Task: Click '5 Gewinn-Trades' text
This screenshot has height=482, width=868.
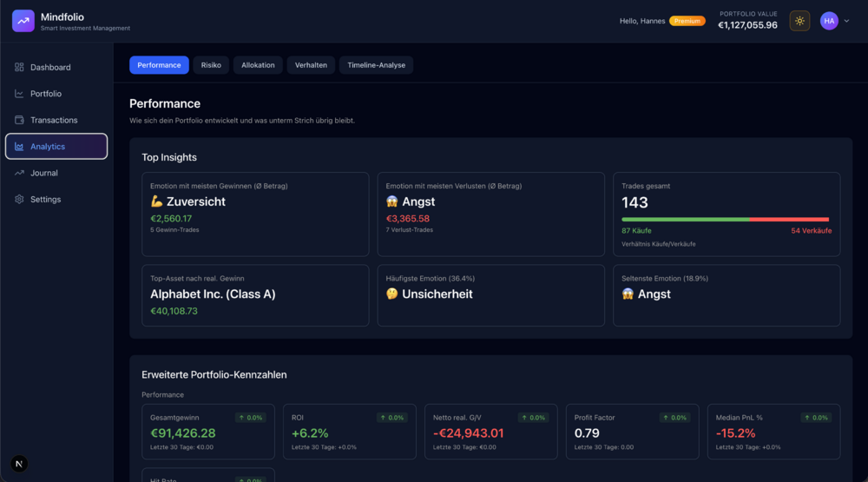Action: click(x=174, y=229)
